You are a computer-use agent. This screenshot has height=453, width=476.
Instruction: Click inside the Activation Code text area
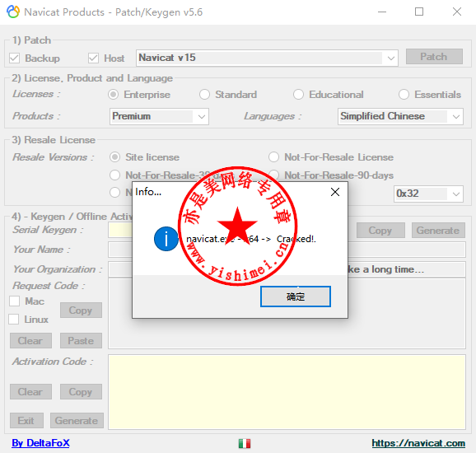(x=287, y=392)
